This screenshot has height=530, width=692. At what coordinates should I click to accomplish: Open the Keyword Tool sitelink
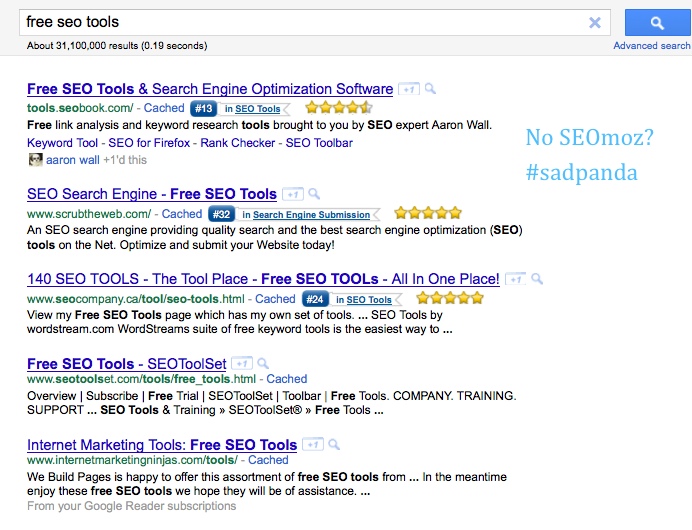(62, 143)
